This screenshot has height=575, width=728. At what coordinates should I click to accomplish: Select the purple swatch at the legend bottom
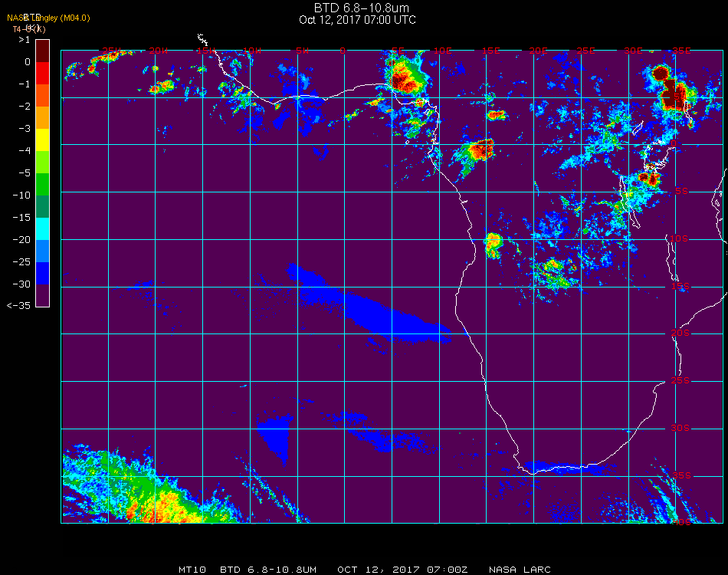tap(42, 295)
